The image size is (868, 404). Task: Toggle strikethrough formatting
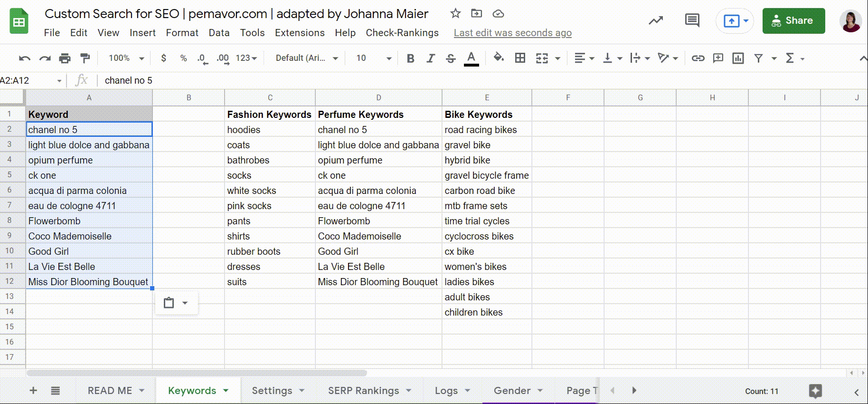(x=451, y=58)
